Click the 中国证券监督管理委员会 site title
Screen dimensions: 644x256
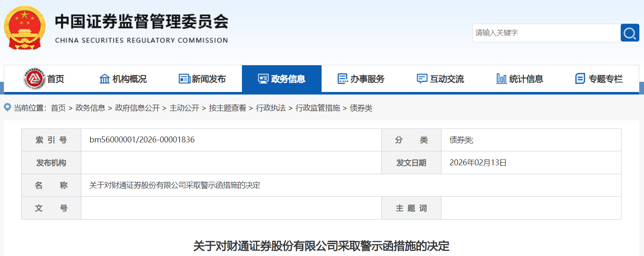click(142, 22)
